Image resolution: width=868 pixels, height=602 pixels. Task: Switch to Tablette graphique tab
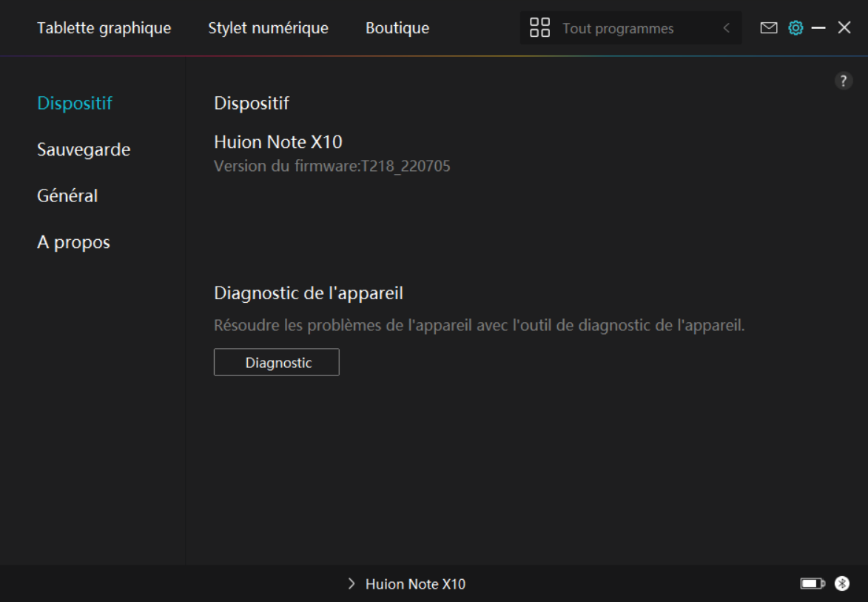pyautogui.click(x=104, y=28)
